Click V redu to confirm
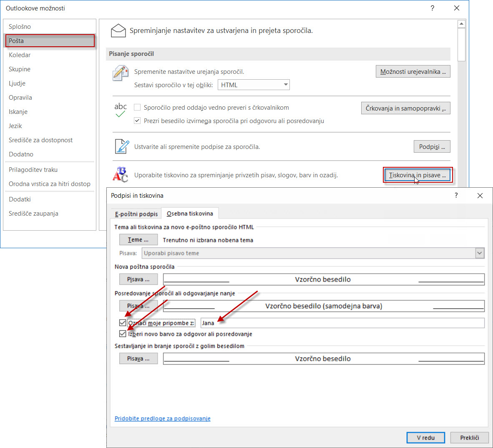Screen dimensions: 493x448 coord(425,437)
